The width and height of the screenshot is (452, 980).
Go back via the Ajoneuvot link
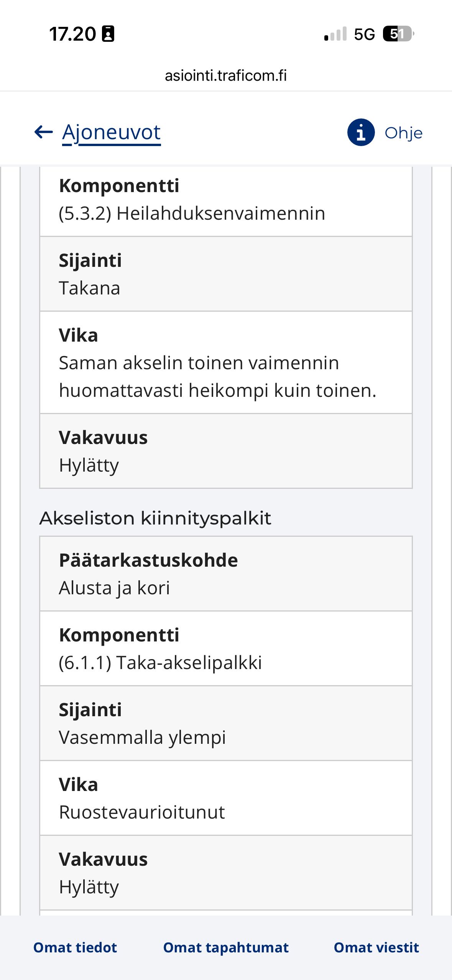(111, 133)
